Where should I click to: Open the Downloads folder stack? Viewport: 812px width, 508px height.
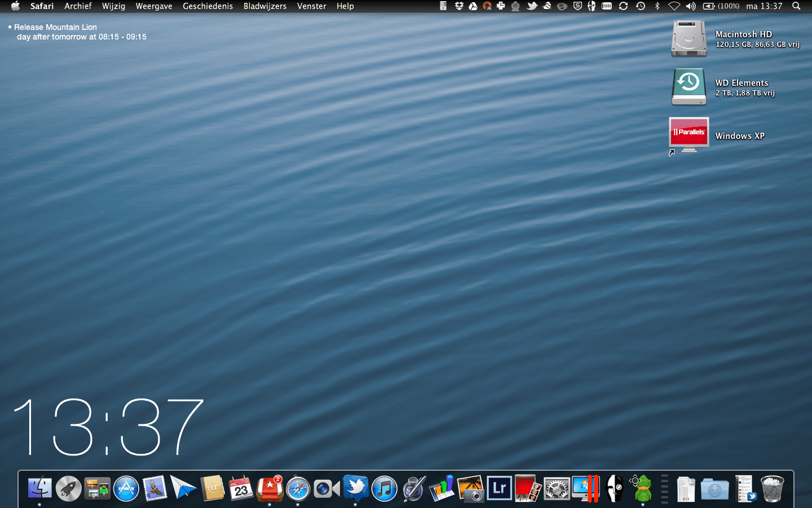[x=714, y=488]
